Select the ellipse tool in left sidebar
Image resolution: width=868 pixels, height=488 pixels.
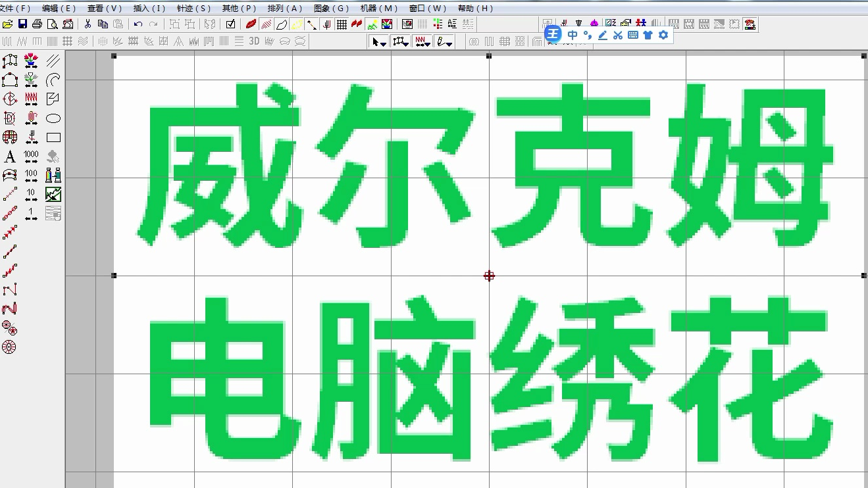pyautogui.click(x=53, y=118)
